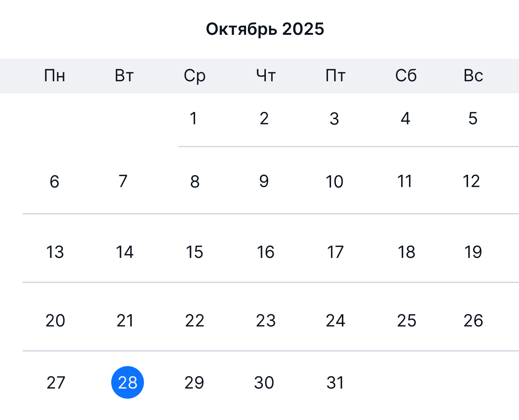Select the highlighted date 28
The width and height of the screenshot is (519, 420).
tap(127, 383)
